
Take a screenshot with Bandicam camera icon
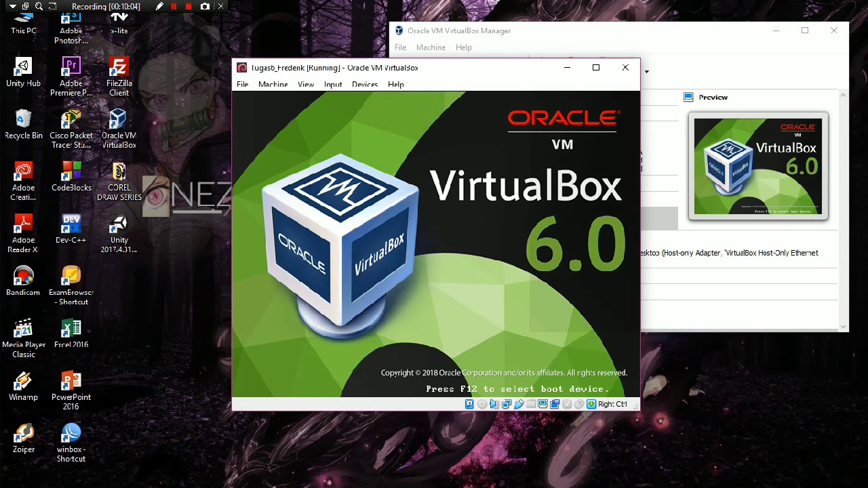coord(205,7)
